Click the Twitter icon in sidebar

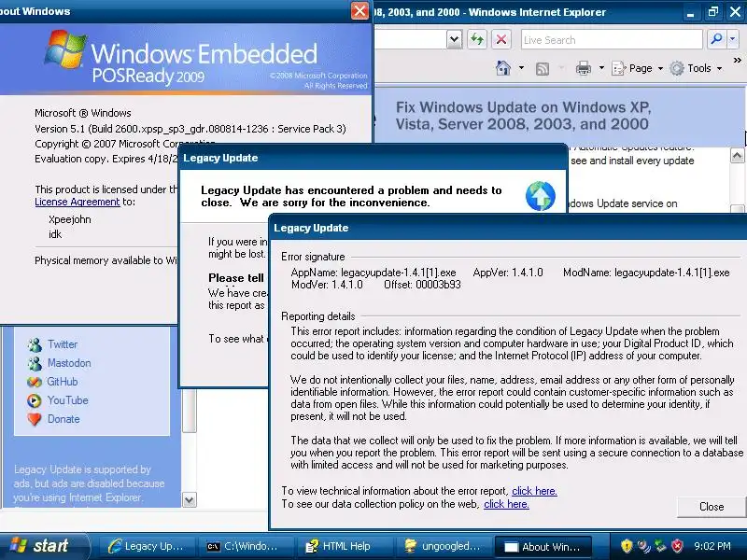[x=35, y=344]
